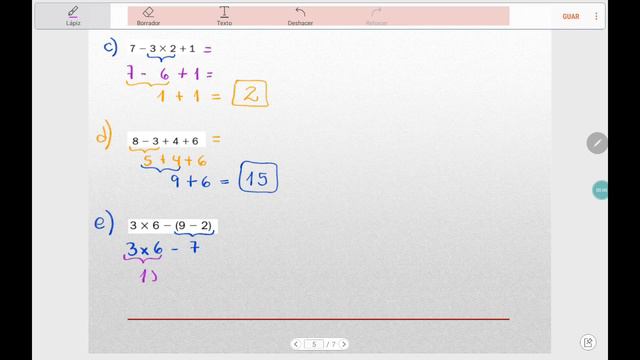640x360 pixels.
Task: Go to the next page arrow
Action: point(344,344)
